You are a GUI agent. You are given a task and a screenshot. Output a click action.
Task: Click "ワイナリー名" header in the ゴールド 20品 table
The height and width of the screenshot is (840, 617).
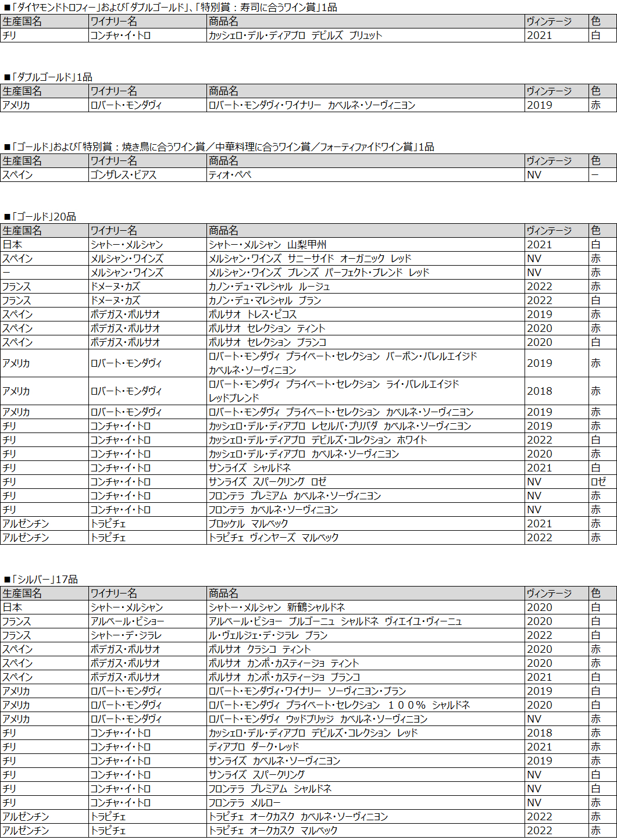[114, 231]
